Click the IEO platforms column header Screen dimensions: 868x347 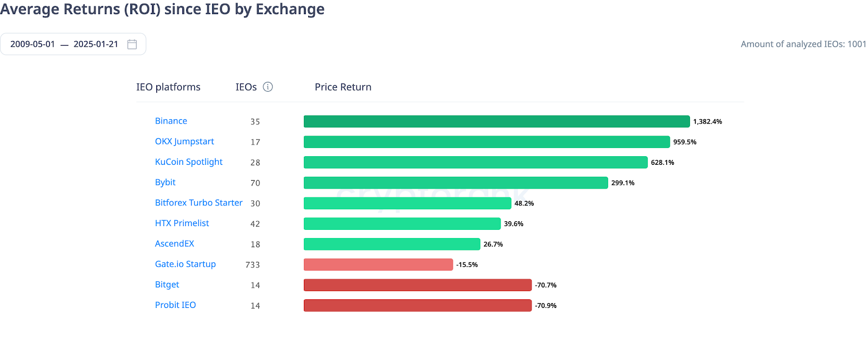[x=168, y=87]
